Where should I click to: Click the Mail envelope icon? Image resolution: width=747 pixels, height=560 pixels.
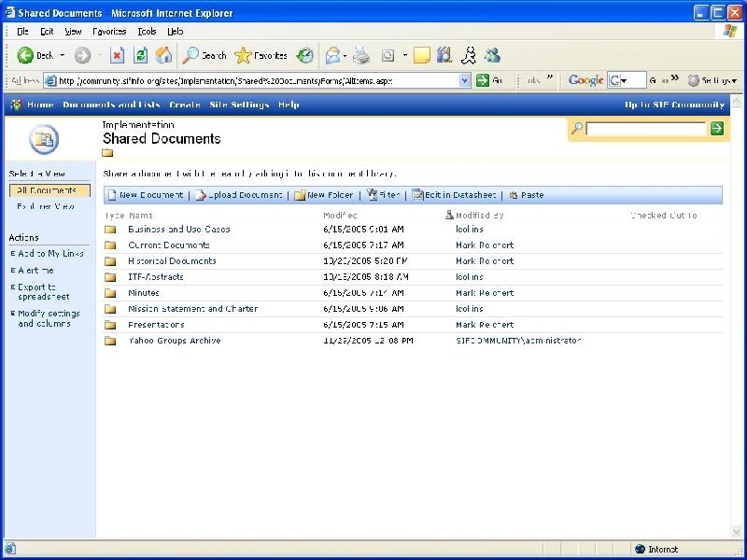tap(332, 56)
